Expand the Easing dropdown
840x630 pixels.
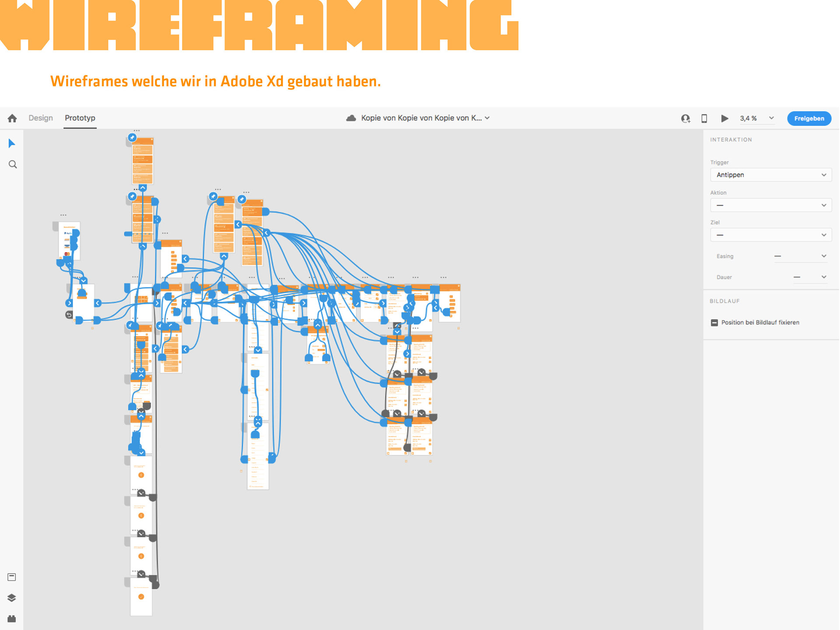click(800, 256)
